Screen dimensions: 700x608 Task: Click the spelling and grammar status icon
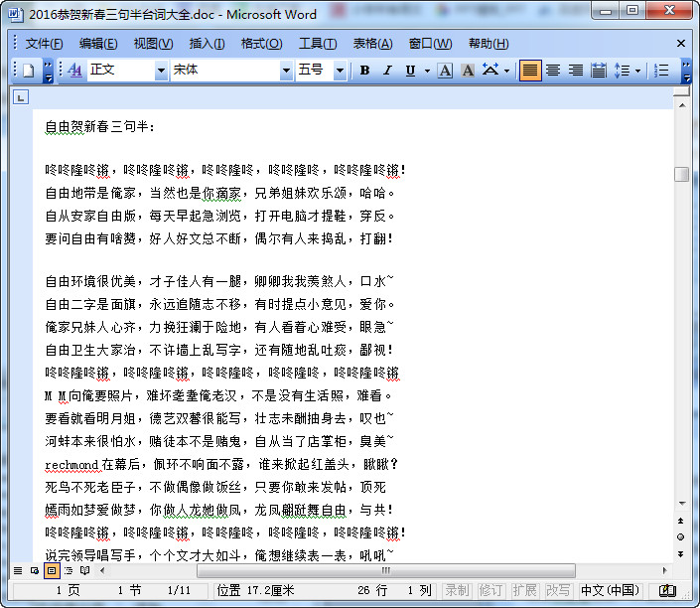[668, 590]
